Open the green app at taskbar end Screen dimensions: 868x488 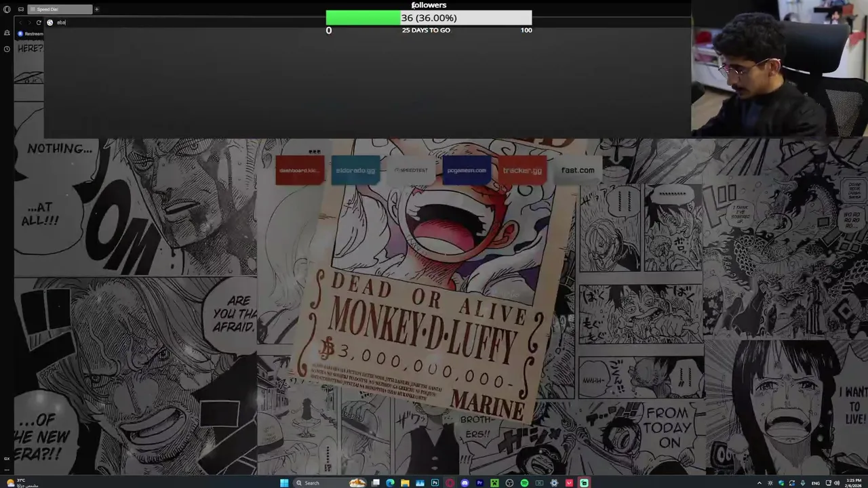[x=584, y=483]
